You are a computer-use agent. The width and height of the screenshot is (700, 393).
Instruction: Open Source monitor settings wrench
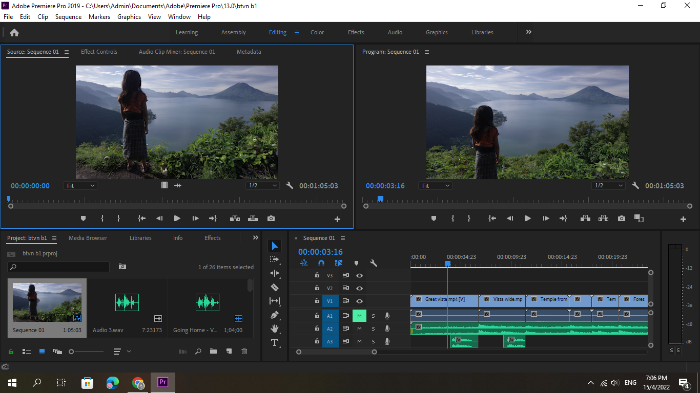coord(289,185)
